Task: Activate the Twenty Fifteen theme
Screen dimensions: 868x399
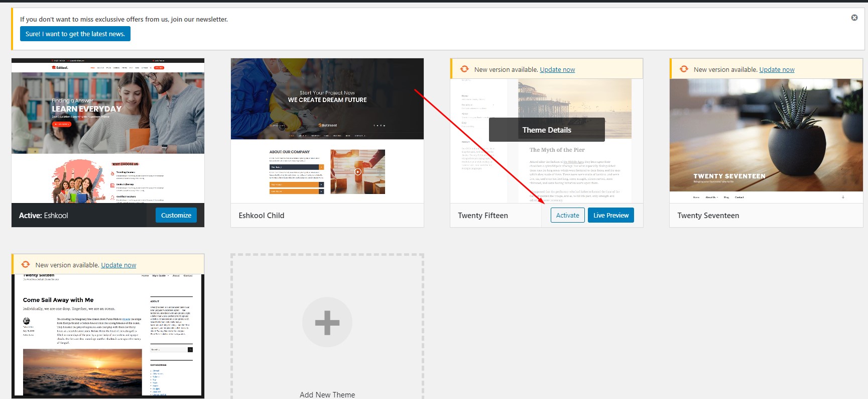Action: click(x=568, y=215)
